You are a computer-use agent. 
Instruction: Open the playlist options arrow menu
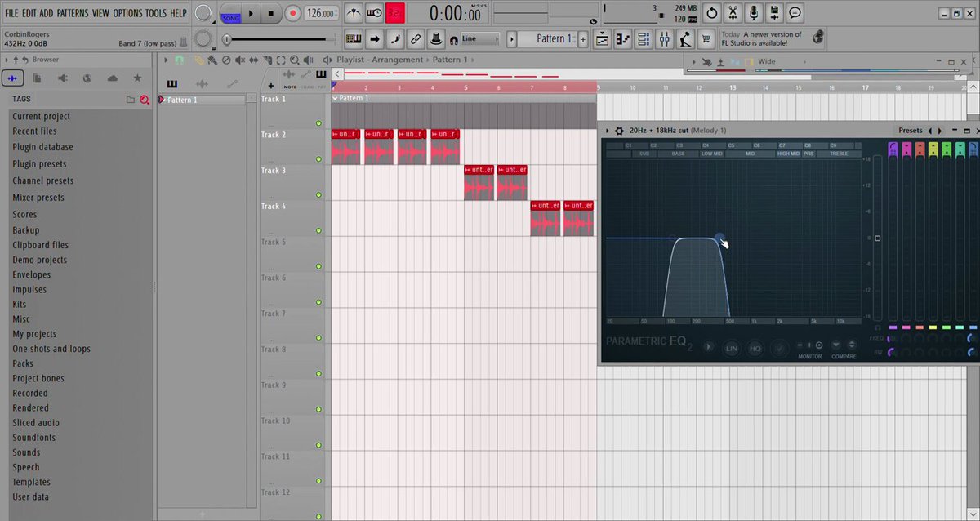pos(167,60)
